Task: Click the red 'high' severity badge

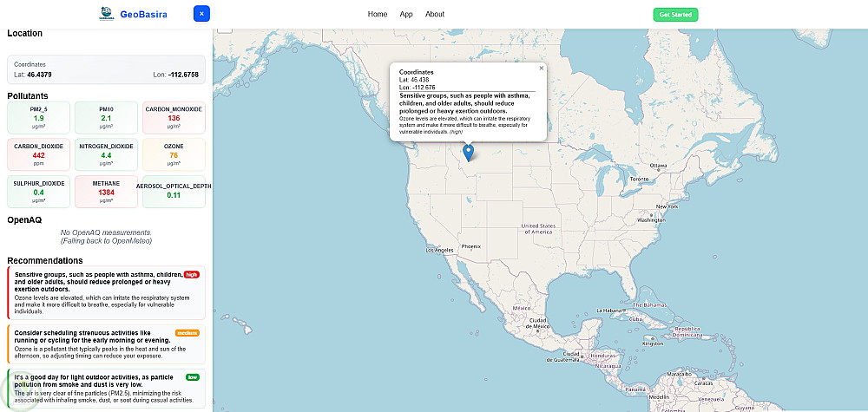Action: [192, 274]
